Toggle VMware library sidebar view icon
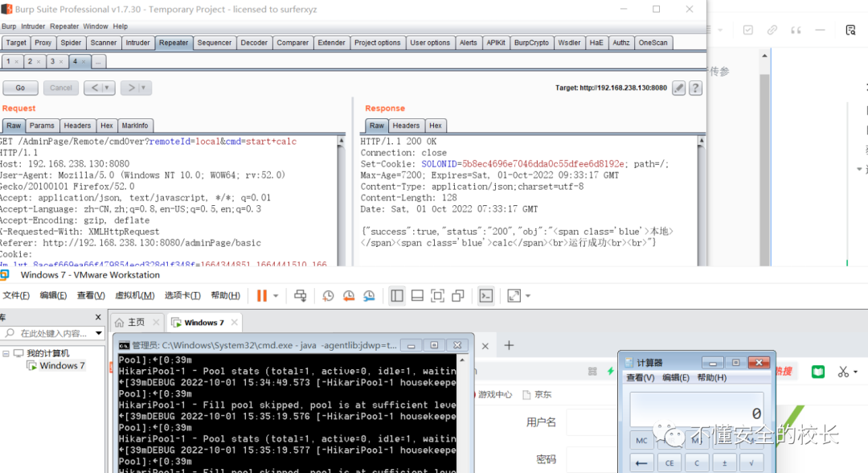 coord(397,296)
